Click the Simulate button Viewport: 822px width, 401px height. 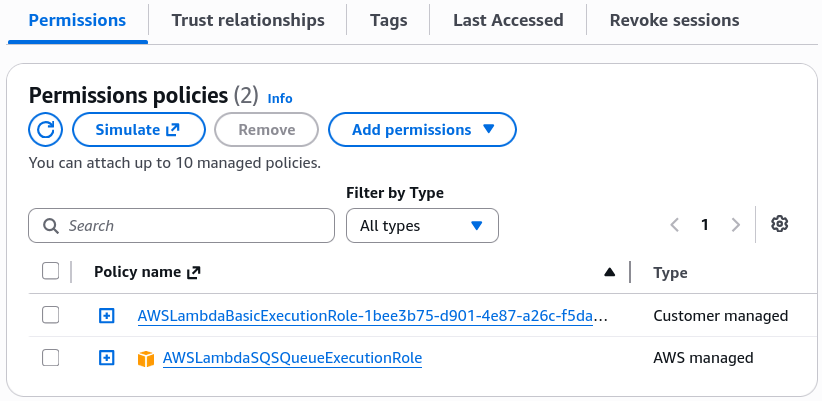(x=138, y=129)
